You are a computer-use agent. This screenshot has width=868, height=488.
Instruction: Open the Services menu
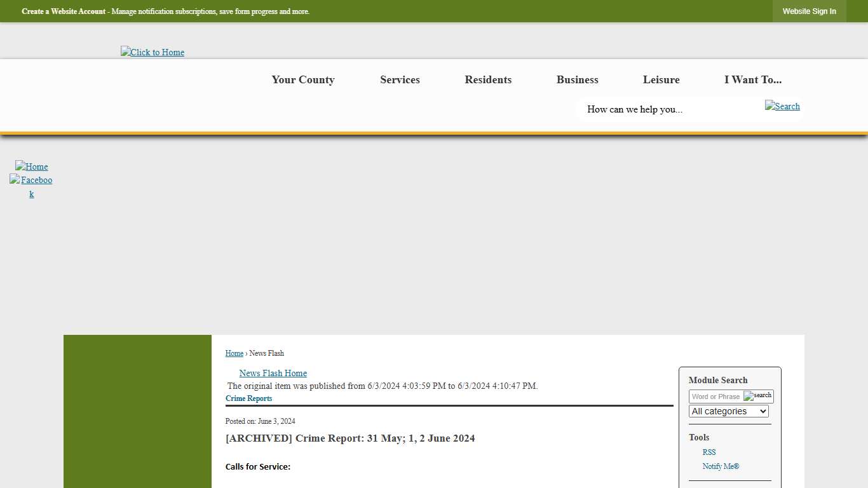coord(400,79)
